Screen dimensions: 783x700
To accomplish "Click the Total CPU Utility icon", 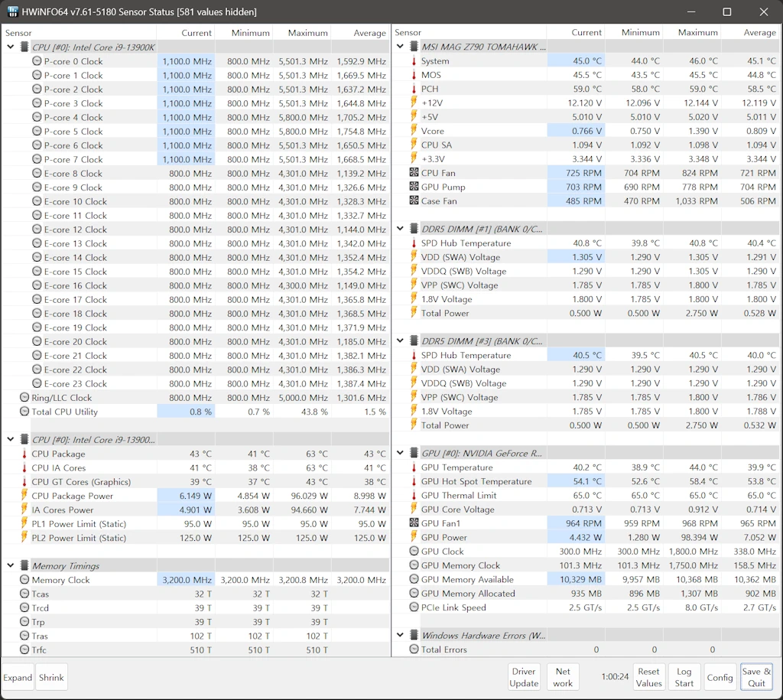I will pos(24,412).
